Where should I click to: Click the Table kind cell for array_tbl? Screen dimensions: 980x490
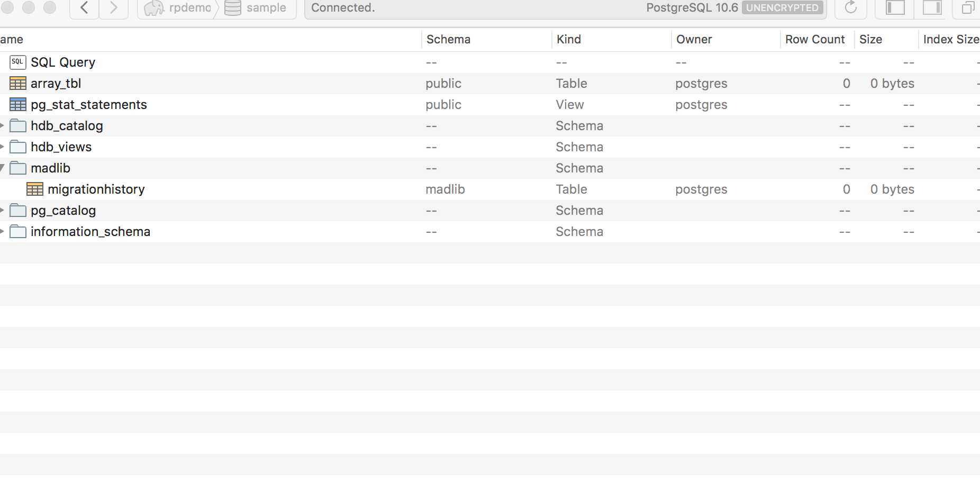click(571, 84)
